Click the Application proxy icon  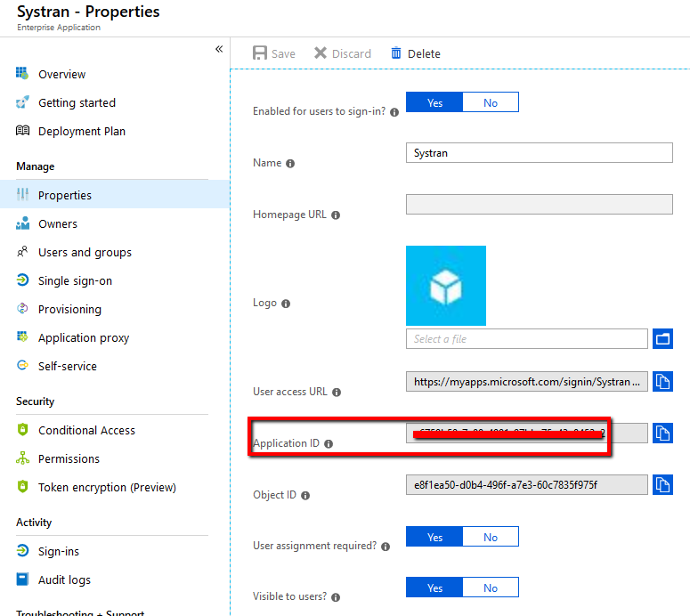tap(22, 336)
